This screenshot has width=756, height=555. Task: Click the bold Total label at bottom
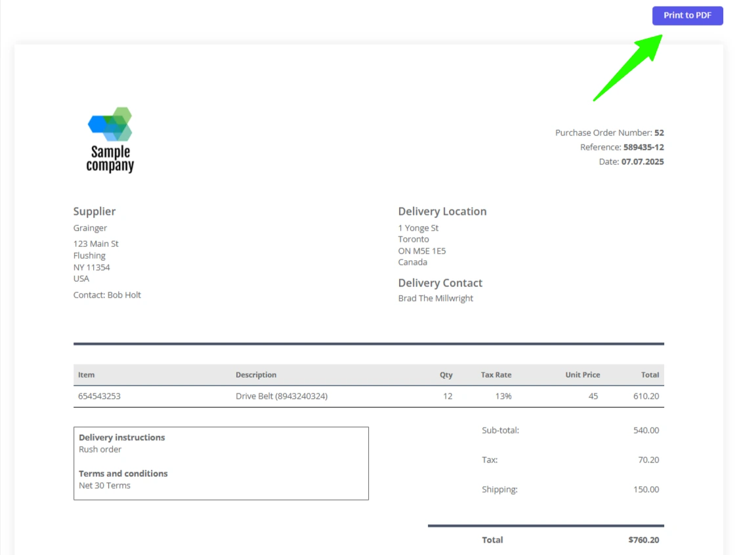point(492,540)
